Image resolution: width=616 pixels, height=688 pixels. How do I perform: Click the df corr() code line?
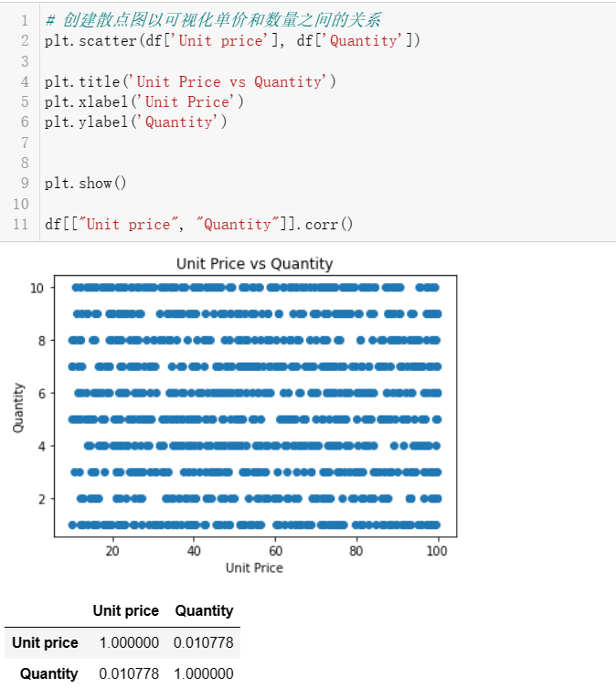tap(198, 224)
